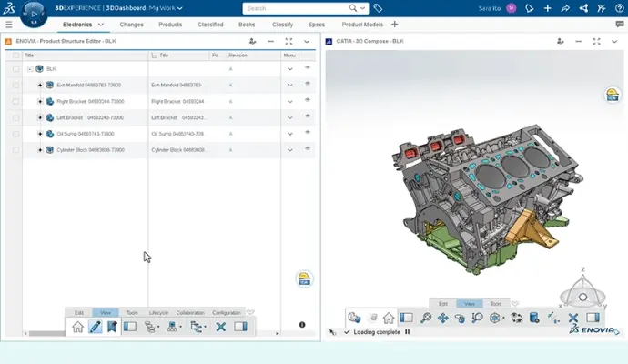The height and width of the screenshot is (364, 628).
Task: Pause loading in 3D Compose status bar
Action: 408,332
